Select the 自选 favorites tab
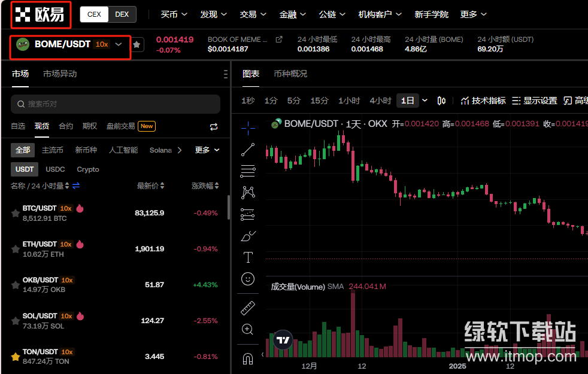 18,126
